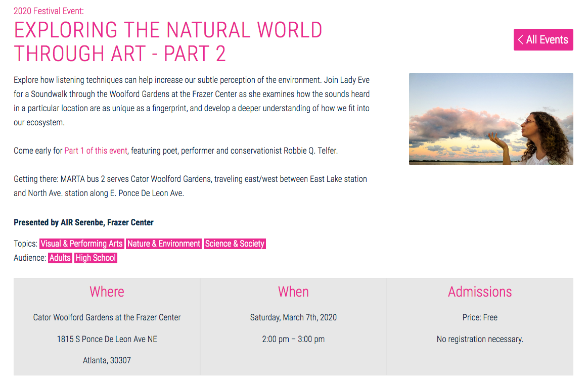The width and height of the screenshot is (588, 381).
Task: Click the 1815 S Ponce De Leon address
Action: pos(107,339)
